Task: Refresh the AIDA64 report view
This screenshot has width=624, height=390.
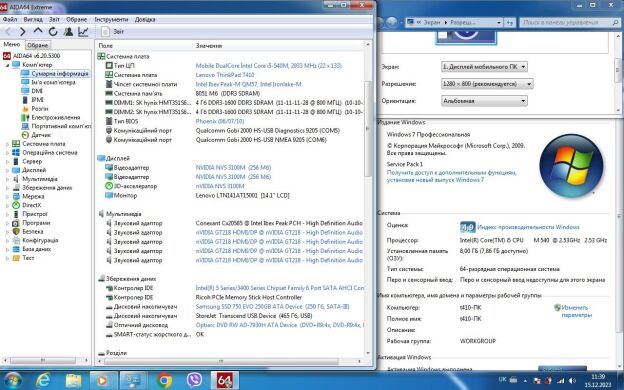Action: (x=53, y=31)
